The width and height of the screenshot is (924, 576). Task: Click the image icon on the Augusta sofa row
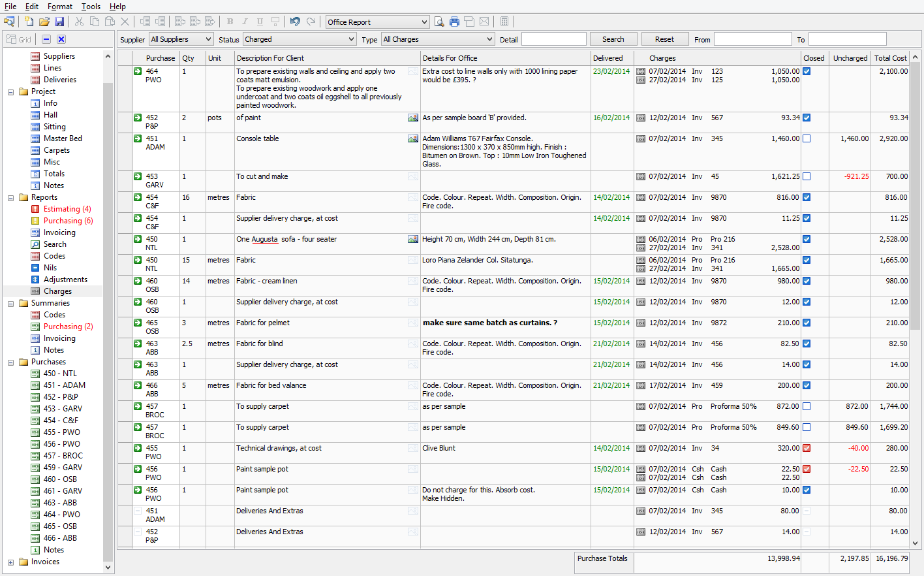click(413, 239)
